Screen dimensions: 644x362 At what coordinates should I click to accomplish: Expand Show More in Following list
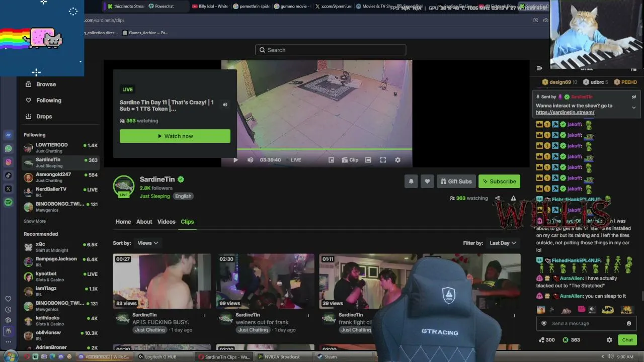click(35, 221)
